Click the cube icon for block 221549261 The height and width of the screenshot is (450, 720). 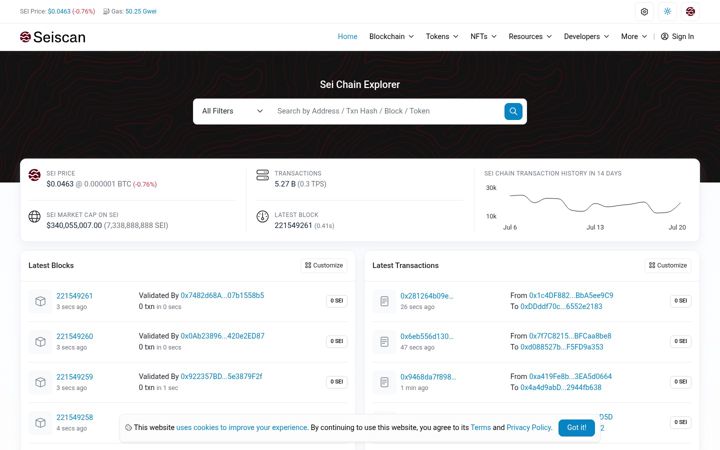40,301
